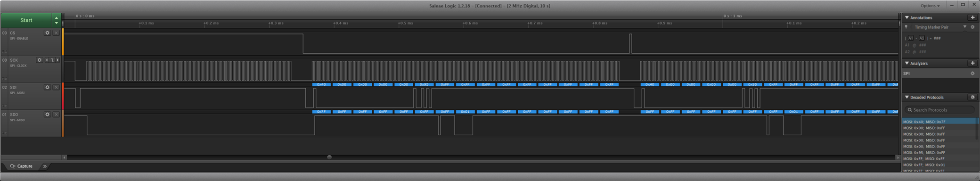Screen dimensions: 980x181
Task: Open SPI analyzer settings gear
Action: point(972,74)
